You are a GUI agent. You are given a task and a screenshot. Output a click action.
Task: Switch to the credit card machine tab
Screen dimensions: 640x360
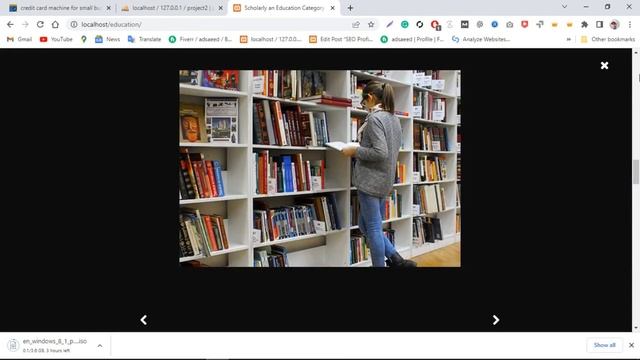(x=60, y=8)
